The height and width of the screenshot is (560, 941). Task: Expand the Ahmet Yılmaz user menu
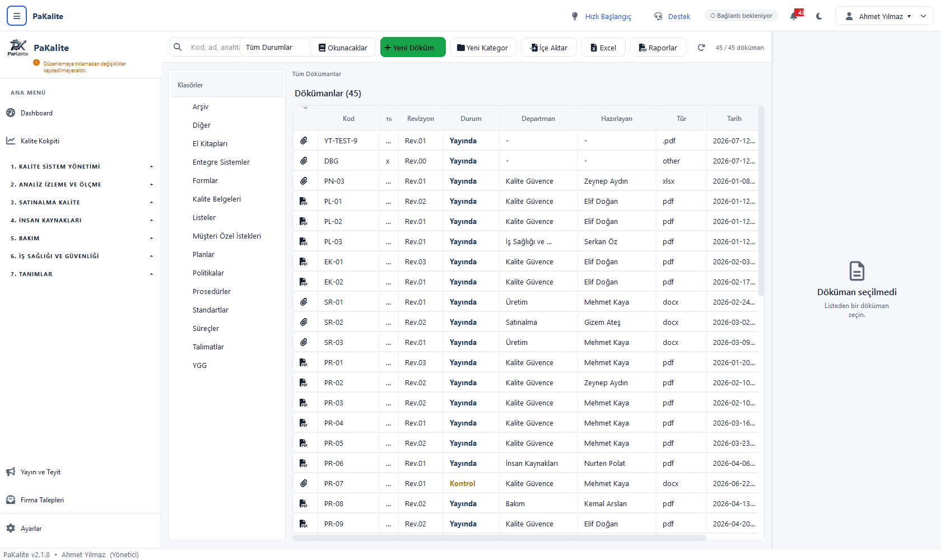[884, 16]
